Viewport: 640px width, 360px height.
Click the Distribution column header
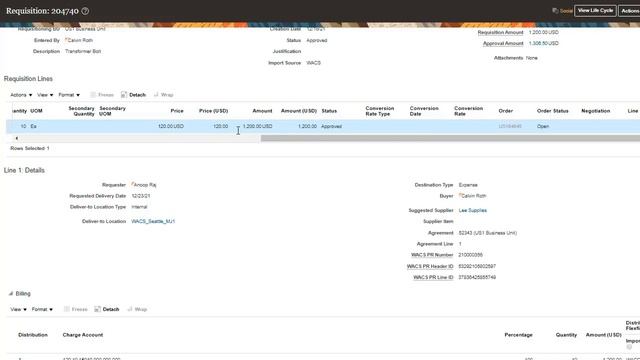33,335
